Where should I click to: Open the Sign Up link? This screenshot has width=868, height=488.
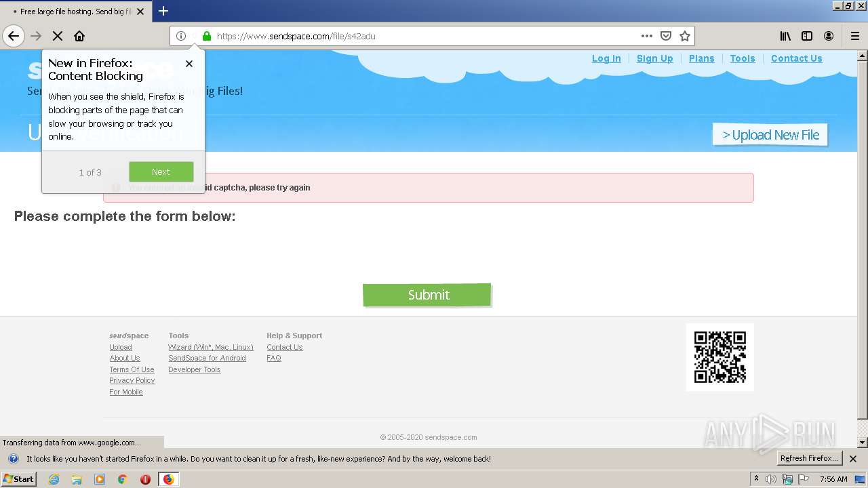[655, 58]
